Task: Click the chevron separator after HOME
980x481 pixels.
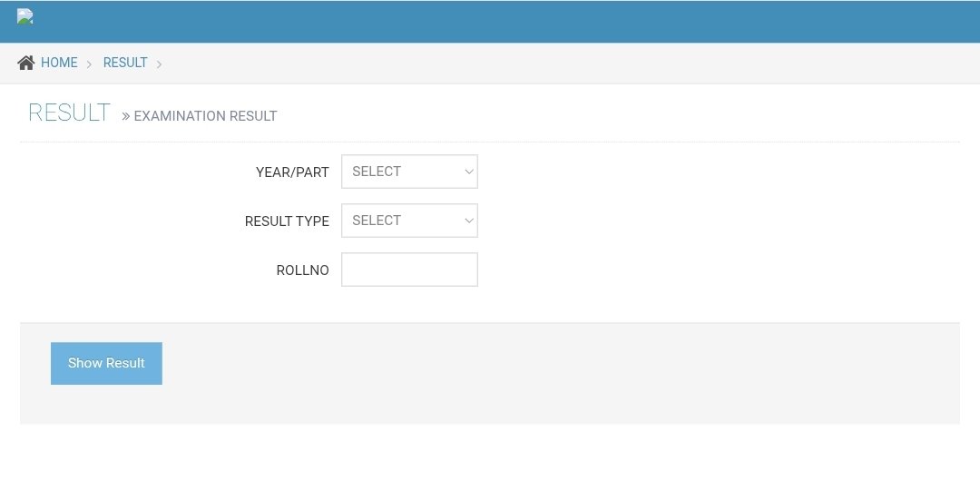Action: [89, 64]
